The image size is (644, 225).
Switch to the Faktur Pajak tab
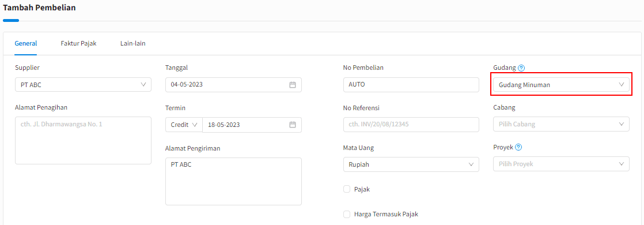[x=78, y=43]
